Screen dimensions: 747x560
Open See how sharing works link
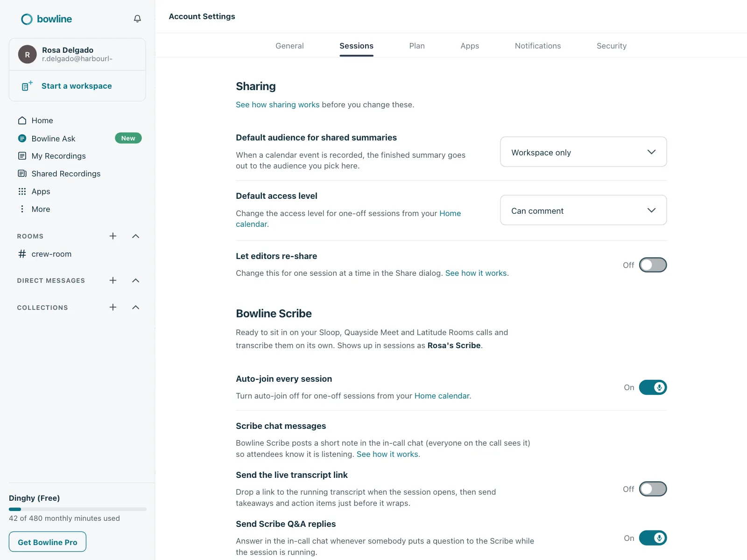coord(278,105)
